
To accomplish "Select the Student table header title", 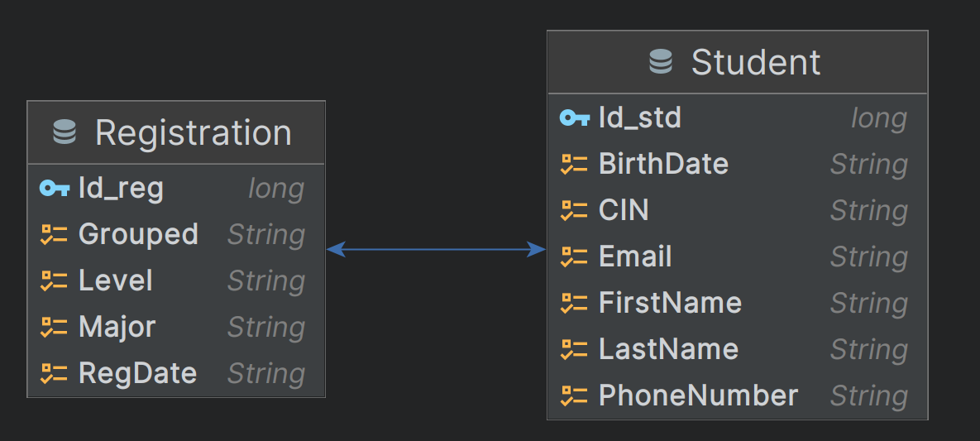I will [x=756, y=62].
